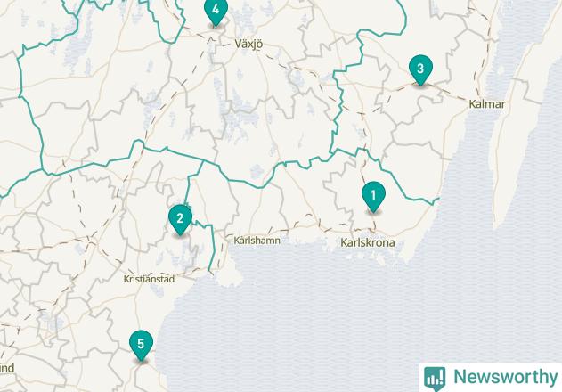Screen dimensions: 562x392
Task: Click marker number 4 beside Växjö
Action: (x=216, y=12)
